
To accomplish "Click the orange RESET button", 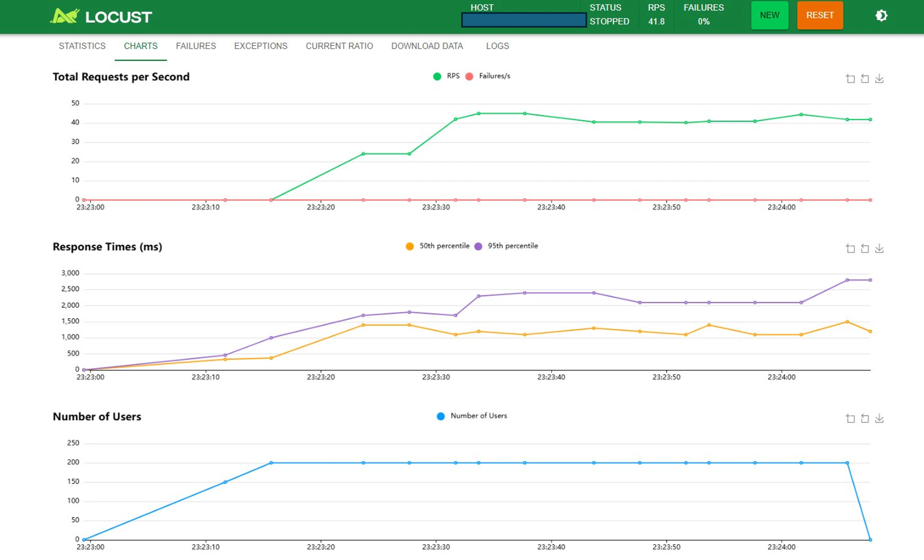I will coord(820,15).
